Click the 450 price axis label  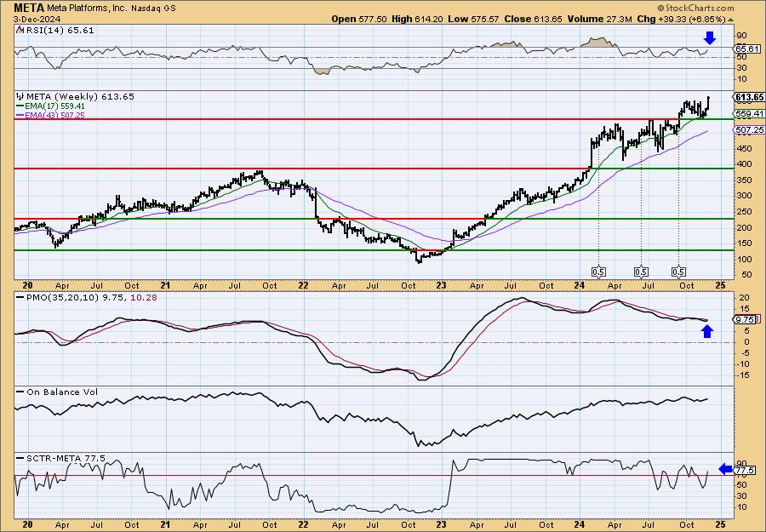(744, 148)
